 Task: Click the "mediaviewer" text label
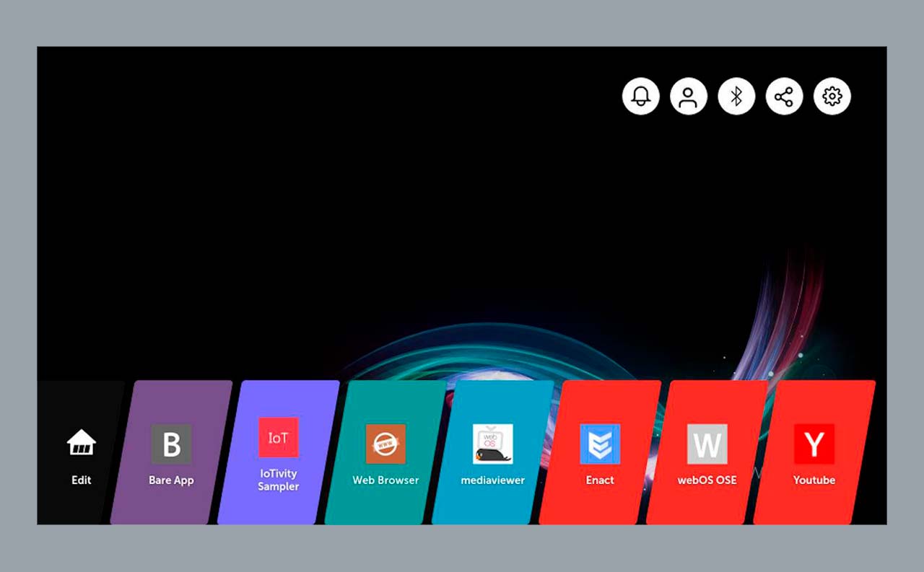(x=493, y=480)
